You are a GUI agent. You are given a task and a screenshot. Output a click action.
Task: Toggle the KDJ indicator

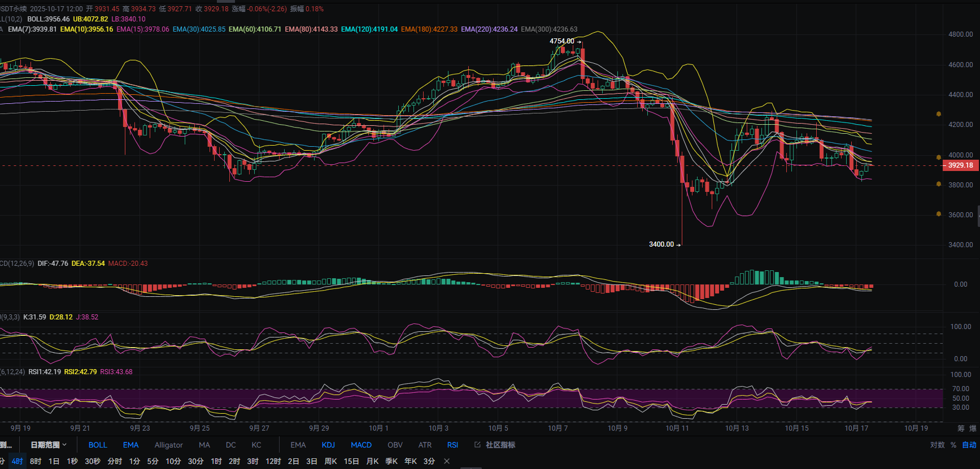coord(328,445)
